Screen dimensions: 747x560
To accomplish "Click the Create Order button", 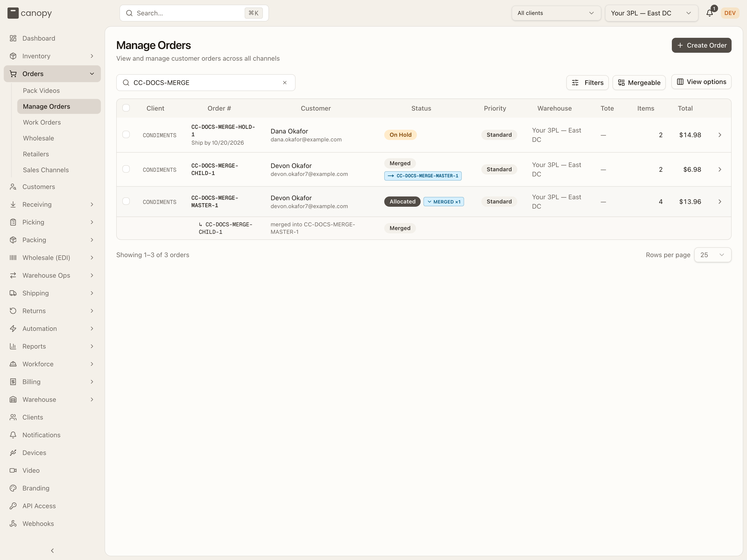I will coord(701,45).
